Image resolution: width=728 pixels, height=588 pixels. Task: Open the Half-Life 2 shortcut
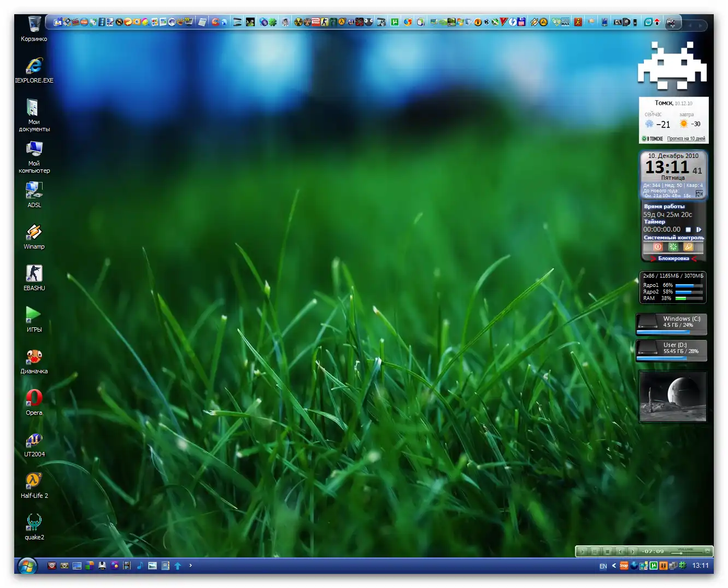pyautogui.click(x=34, y=481)
